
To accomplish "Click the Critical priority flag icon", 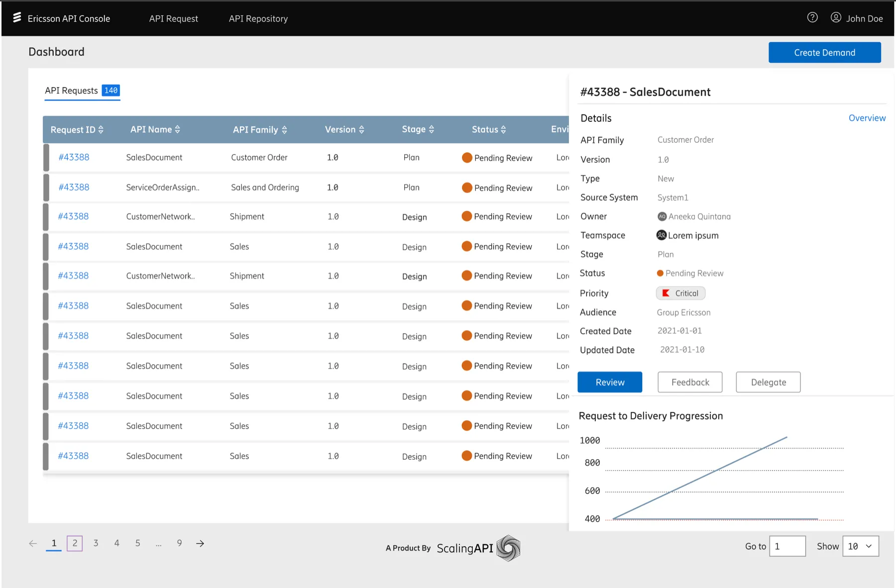I will pos(666,293).
